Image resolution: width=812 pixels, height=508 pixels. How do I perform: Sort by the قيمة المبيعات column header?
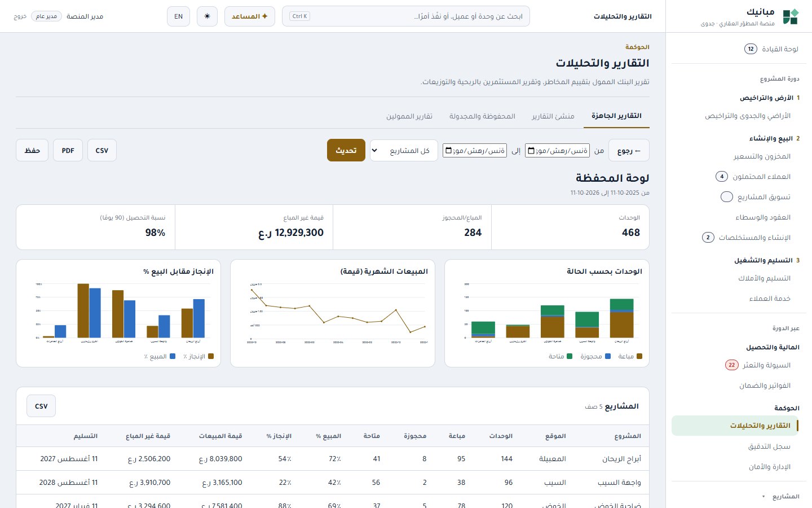tap(220, 436)
